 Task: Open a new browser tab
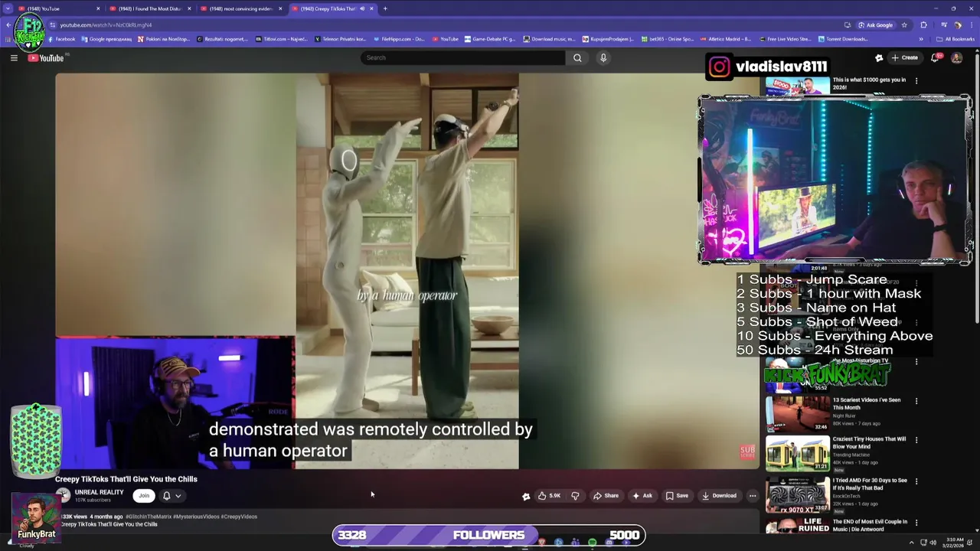[x=385, y=8]
